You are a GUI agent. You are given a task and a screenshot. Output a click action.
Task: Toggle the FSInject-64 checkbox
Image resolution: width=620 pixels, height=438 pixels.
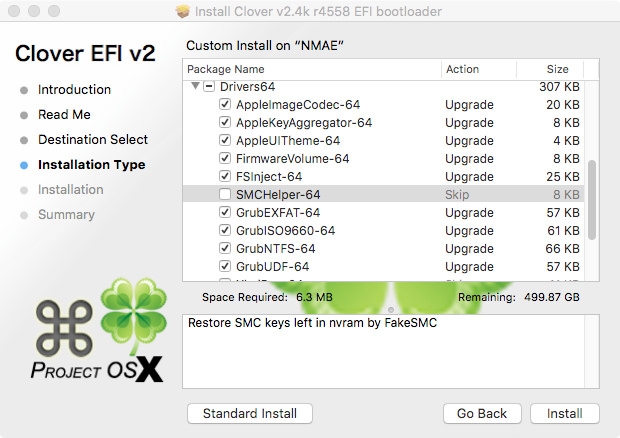225,176
